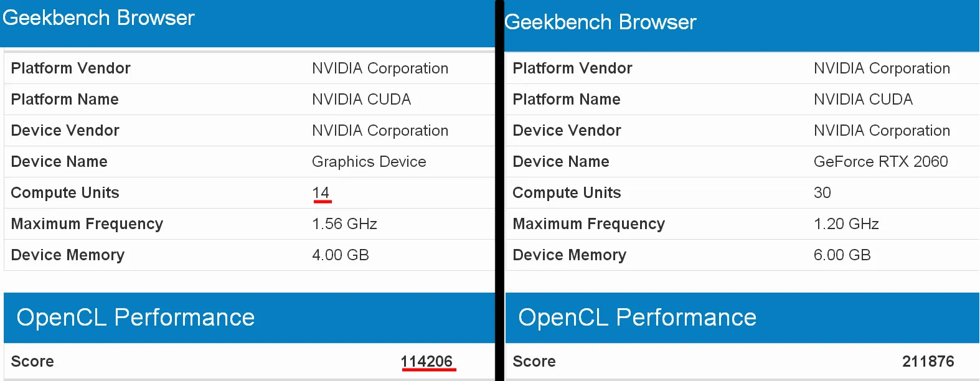This screenshot has height=381, width=980.
Task: Select the Maximum Frequency 1.20 GHz value
Action: click(847, 223)
